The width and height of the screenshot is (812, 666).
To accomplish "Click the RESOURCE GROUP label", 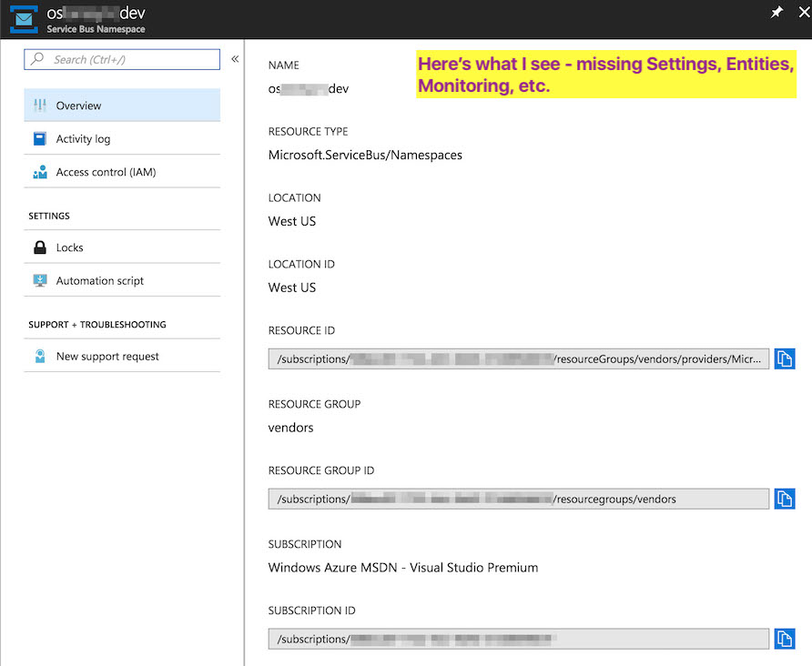I will coord(314,404).
